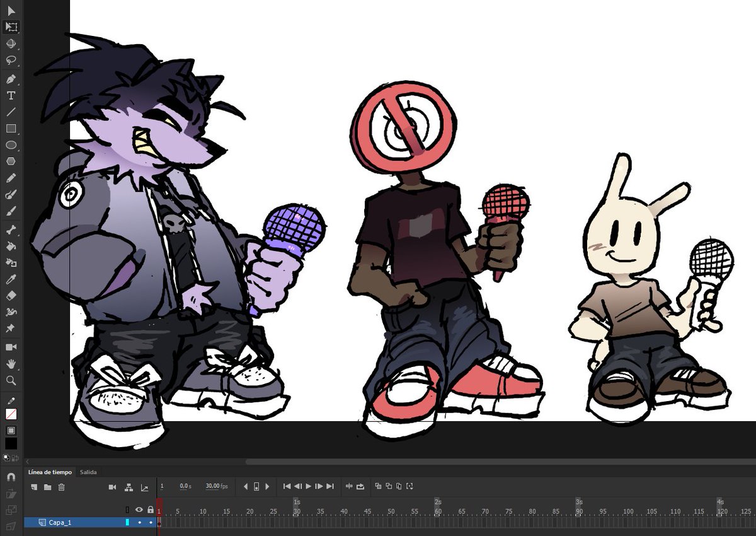
Task: Select the PolyStar hexagon tool
Action: pyautogui.click(x=11, y=161)
